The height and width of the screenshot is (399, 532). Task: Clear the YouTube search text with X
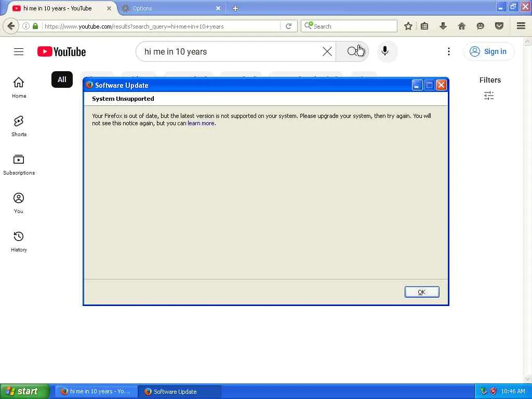pyautogui.click(x=327, y=51)
